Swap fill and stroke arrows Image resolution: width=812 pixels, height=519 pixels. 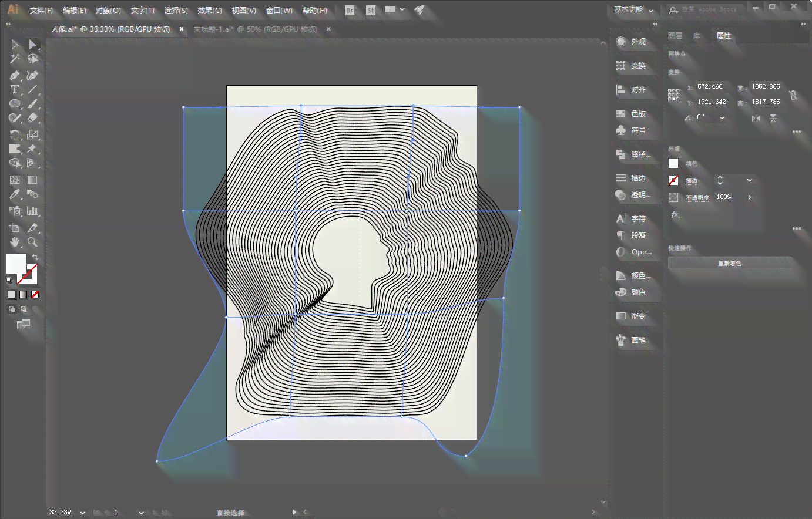(x=35, y=258)
